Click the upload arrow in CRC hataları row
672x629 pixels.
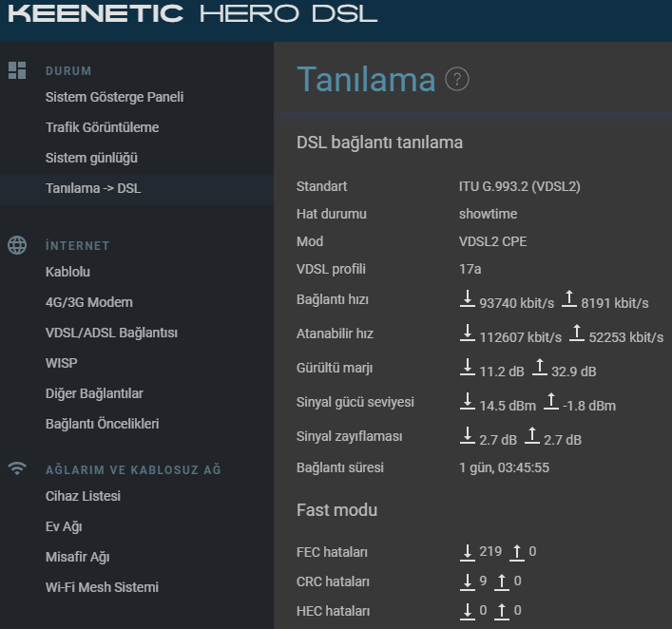click(502, 581)
